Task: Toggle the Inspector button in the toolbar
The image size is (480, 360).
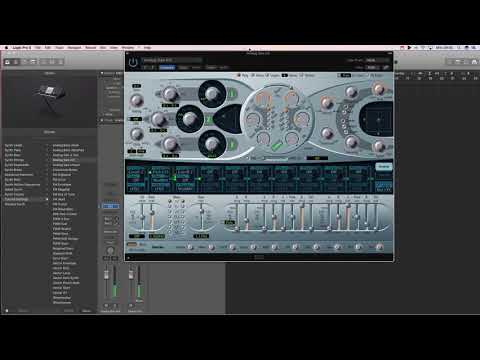Action: (16, 62)
